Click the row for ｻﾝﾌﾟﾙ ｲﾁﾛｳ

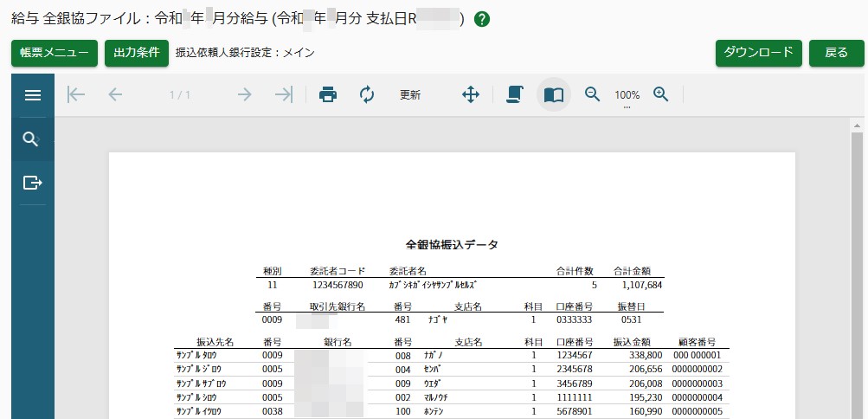[x=451, y=412]
